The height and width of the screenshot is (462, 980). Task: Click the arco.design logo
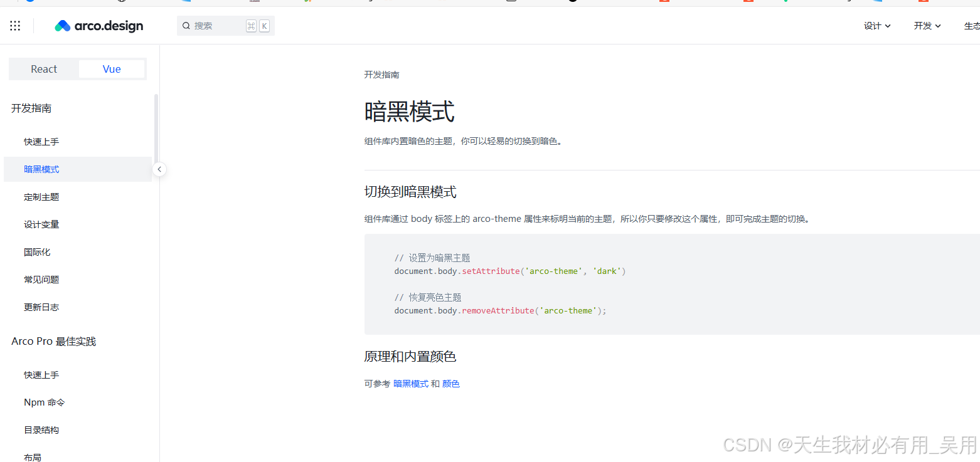pos(99,26)
